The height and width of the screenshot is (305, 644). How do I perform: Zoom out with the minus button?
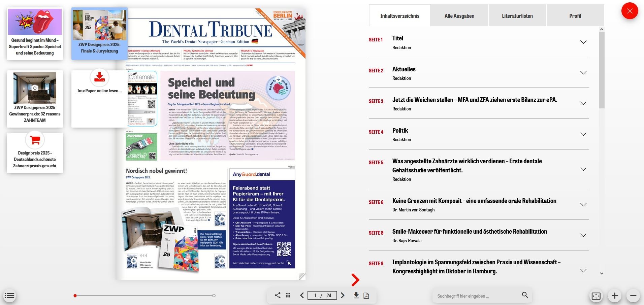click(x=633, y=296)
